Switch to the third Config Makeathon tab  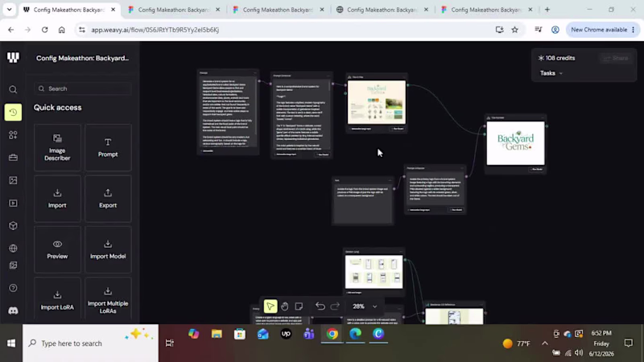tap(279, 10)
